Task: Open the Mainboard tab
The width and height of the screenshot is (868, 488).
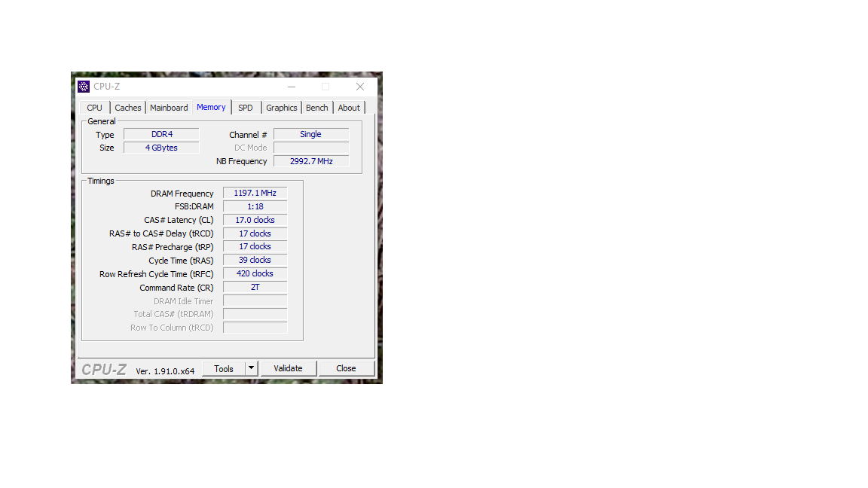Action: point(169,108)
